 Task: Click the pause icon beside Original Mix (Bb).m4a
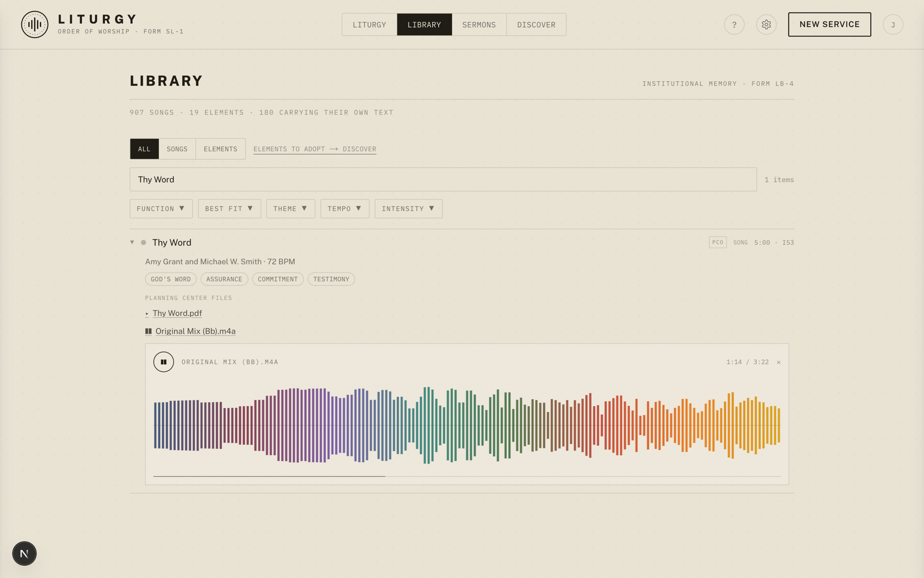[148, 331]
